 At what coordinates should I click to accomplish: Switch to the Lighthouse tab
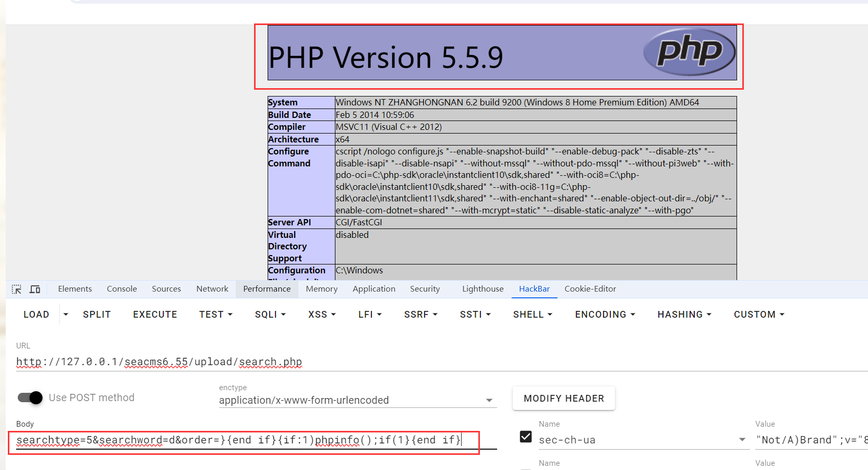[483, 289]
